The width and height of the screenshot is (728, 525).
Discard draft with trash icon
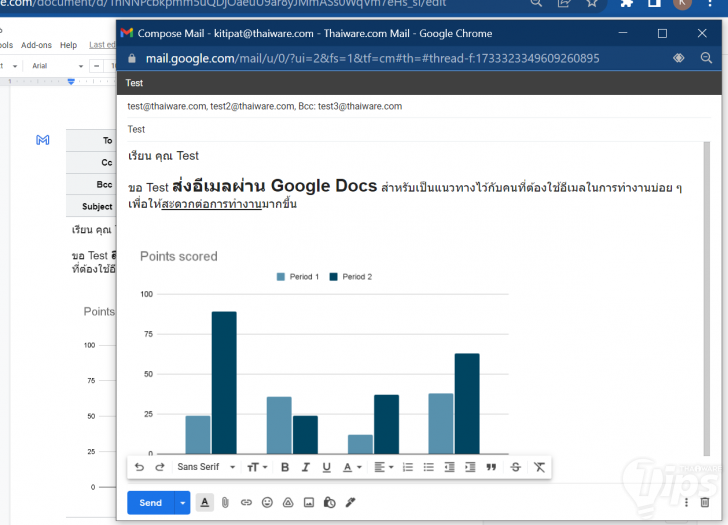coord(705,502)
